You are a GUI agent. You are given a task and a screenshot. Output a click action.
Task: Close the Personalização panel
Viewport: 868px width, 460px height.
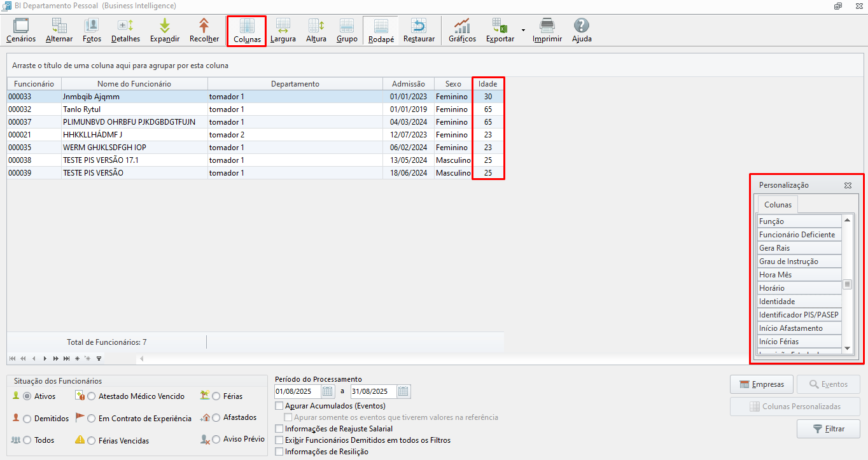click(x=848, y=185)
